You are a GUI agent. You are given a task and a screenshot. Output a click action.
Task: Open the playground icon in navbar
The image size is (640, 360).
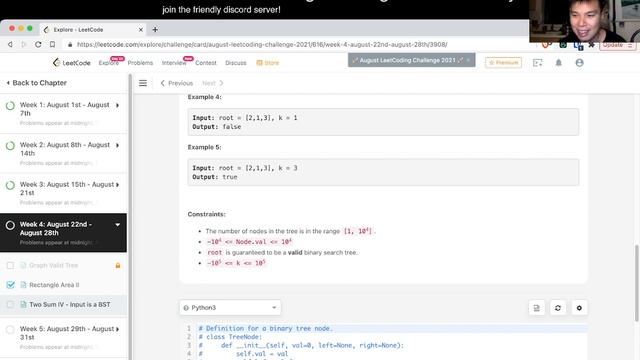pyautogui.click(x=538, y=62)
